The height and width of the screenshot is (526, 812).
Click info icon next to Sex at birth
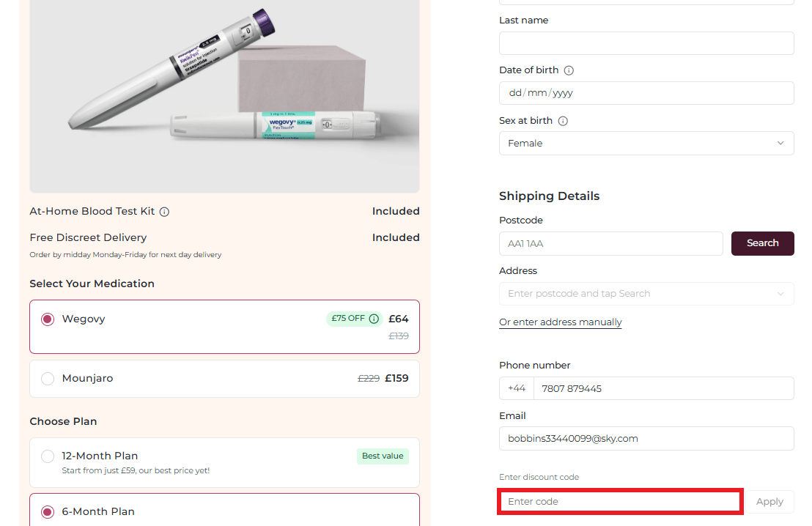pyautogui.click(x=563, y=121)
